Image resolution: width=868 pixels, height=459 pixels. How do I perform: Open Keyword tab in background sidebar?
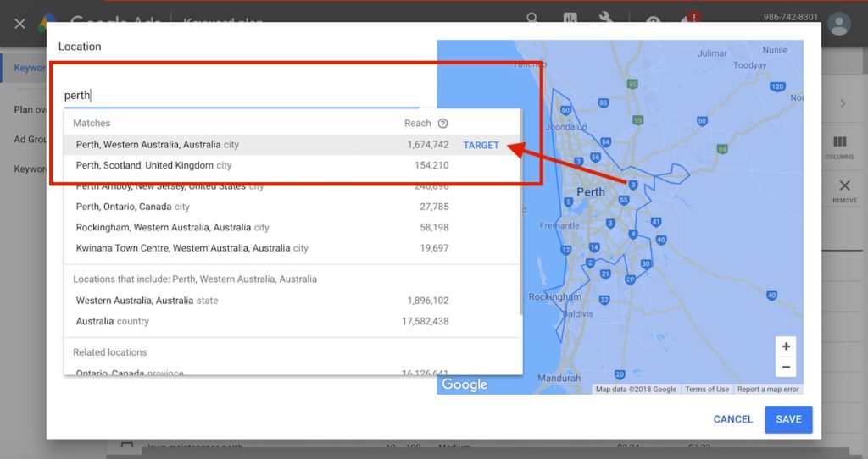coord(30,68)
